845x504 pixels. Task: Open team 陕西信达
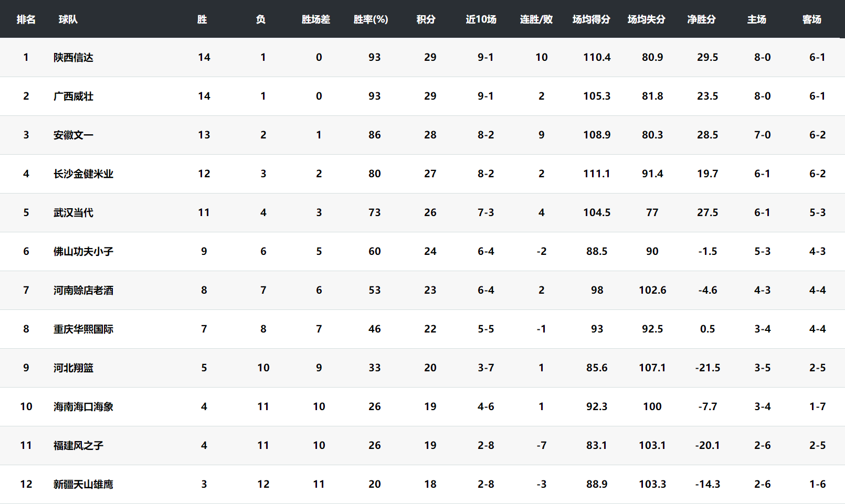(73, 58)
